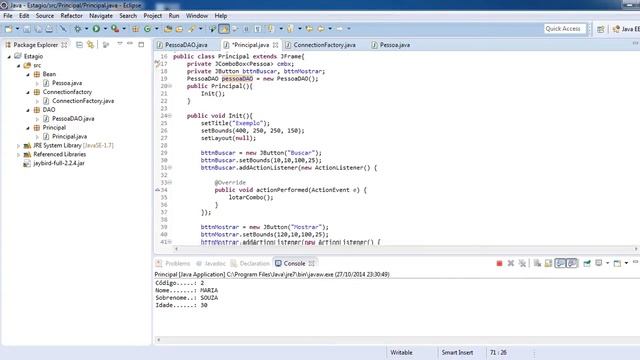640x360 pixels.
Task: Open the Source menu
Action: coord(44,16)
